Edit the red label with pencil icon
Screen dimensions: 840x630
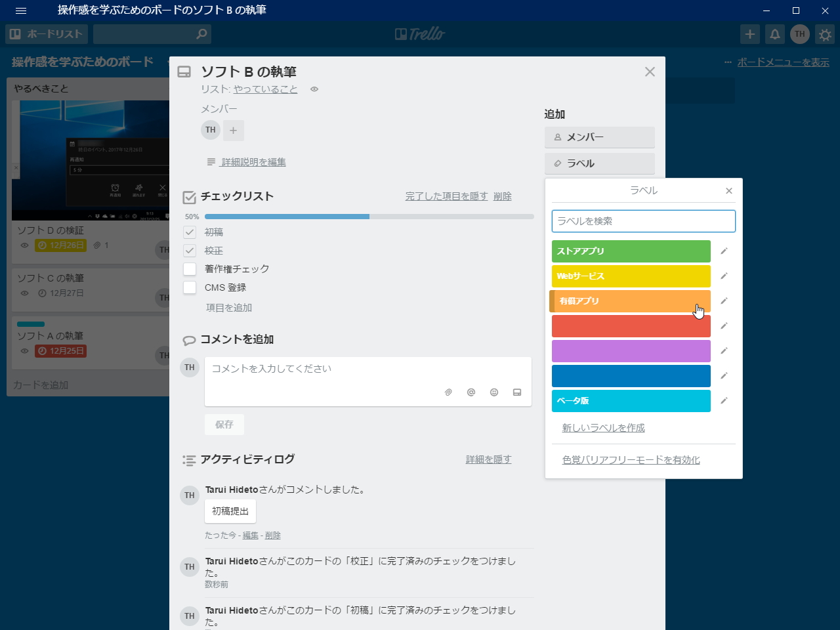(724, 326)
